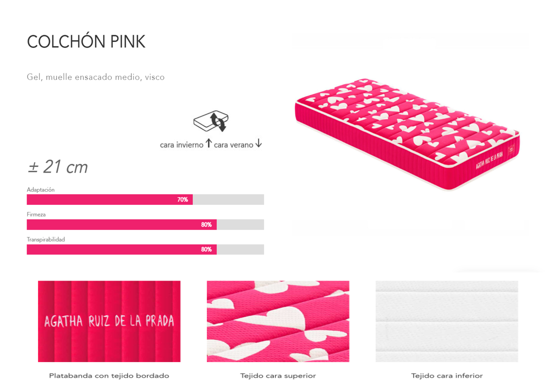Viewport: 560px width, 392px height.
Task: Click the Tejido cara inferior caption
Action: (447, 376)
